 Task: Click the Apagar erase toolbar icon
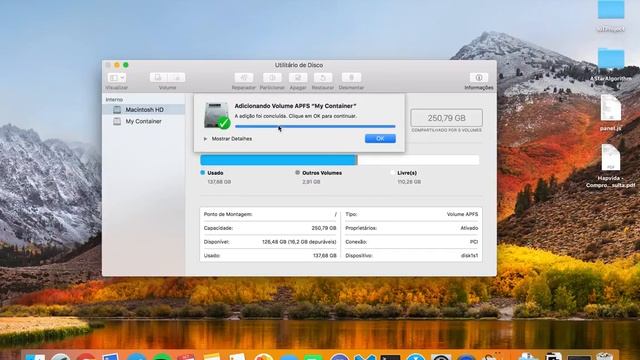(298, 78)
